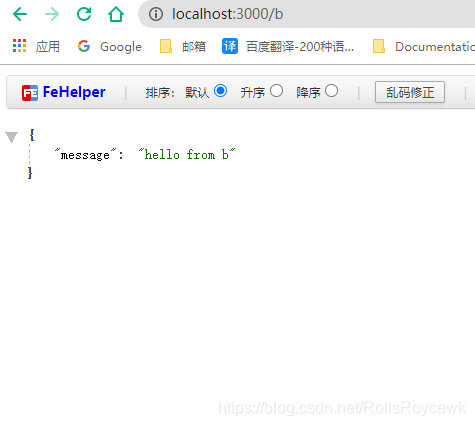
Task: Open the 邮箱 bookmark folder
Action: click(x=183, y=46)
